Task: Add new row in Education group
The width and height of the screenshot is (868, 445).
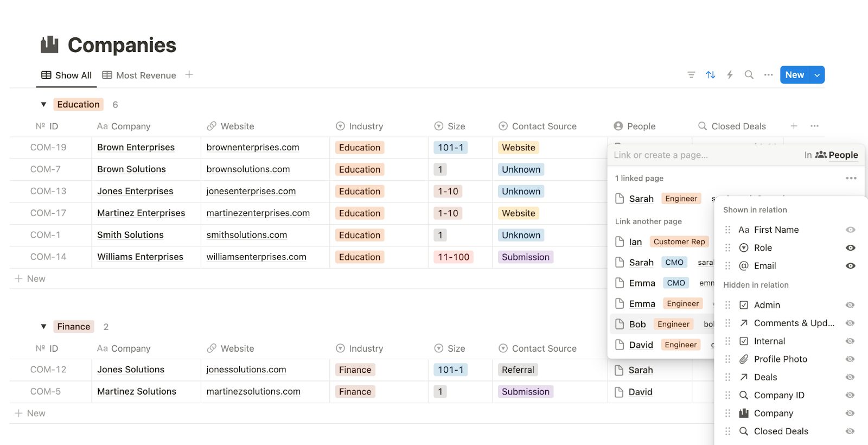Action: pyautogui.click(x=30, y=278)
